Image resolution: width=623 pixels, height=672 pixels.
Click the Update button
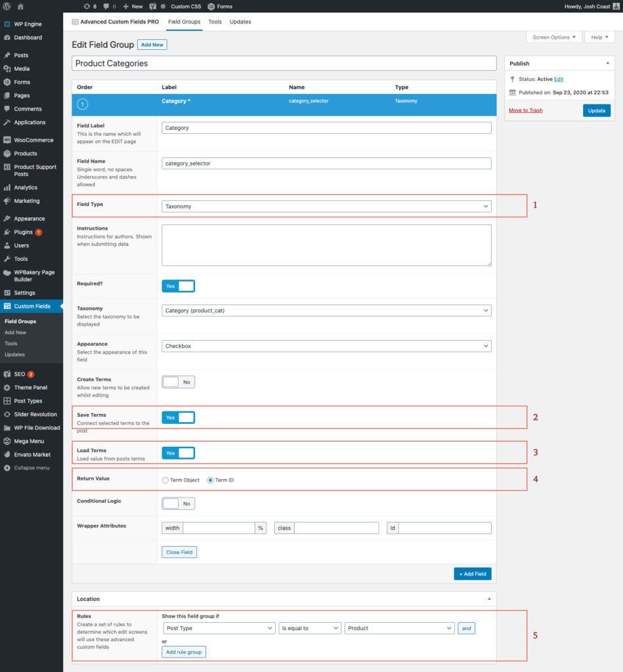(597, 110)
